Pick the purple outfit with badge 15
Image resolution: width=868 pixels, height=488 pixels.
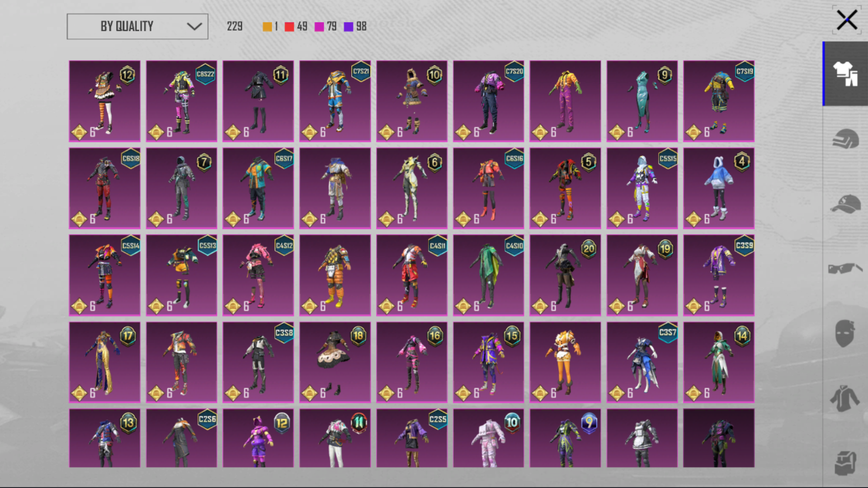click(x=489, y=362)
